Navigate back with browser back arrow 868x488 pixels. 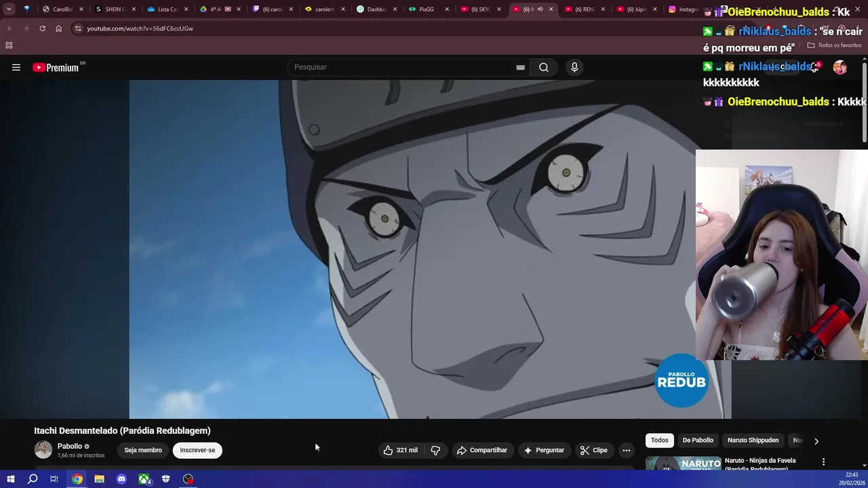coord(9,28)
